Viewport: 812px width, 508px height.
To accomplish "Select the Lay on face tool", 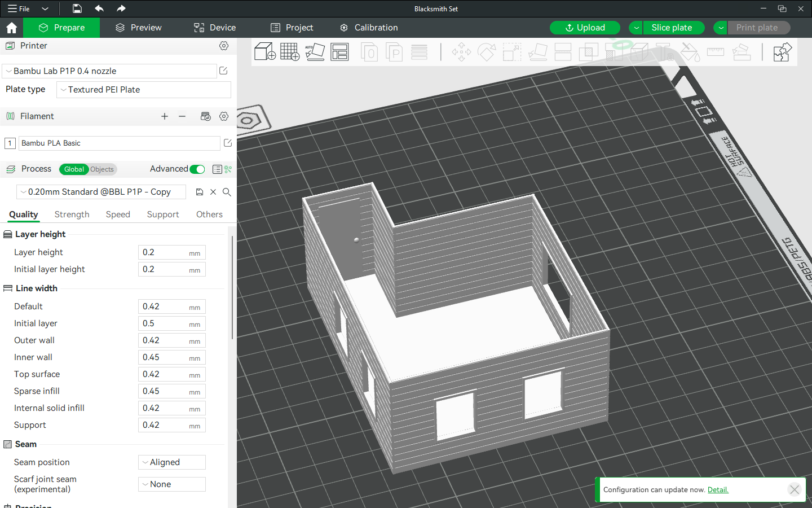I will pos(537,52).
